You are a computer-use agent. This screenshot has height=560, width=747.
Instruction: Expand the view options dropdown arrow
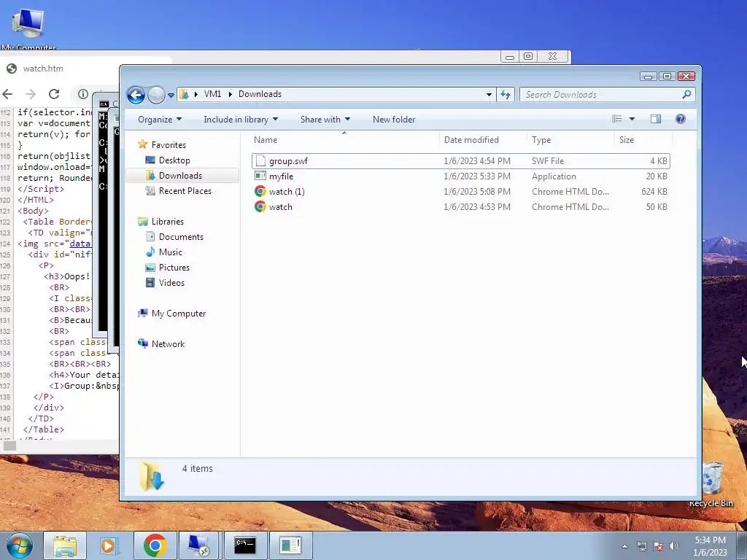click(x=632, y=119)
